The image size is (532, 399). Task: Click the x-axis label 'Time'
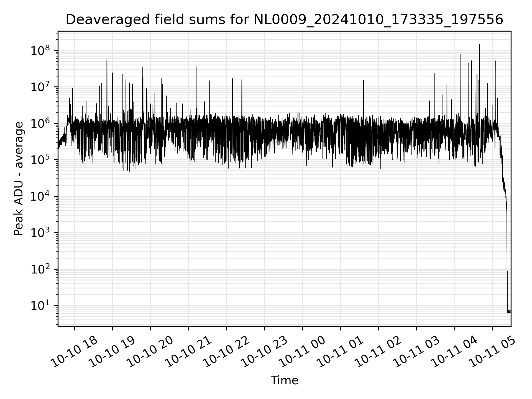coord(284,380)
